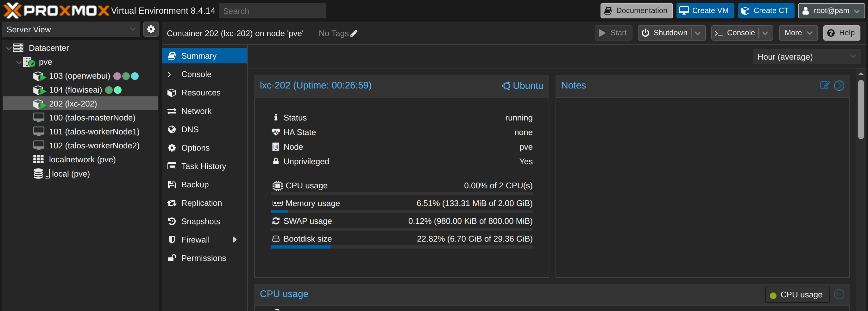The image size is (868, 311).
Task: Open the Resources tab
Action: (204, 93)
